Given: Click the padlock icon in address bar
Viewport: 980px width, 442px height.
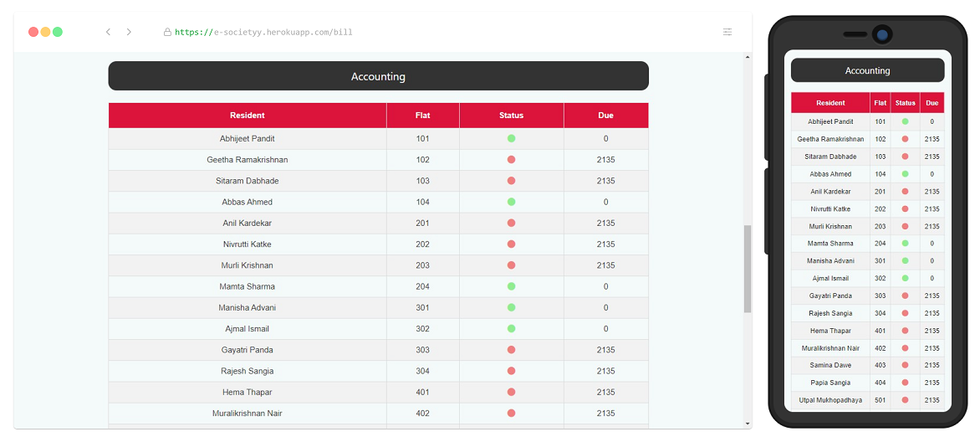Looking at the screenshot, I should [x=167, y=32].
